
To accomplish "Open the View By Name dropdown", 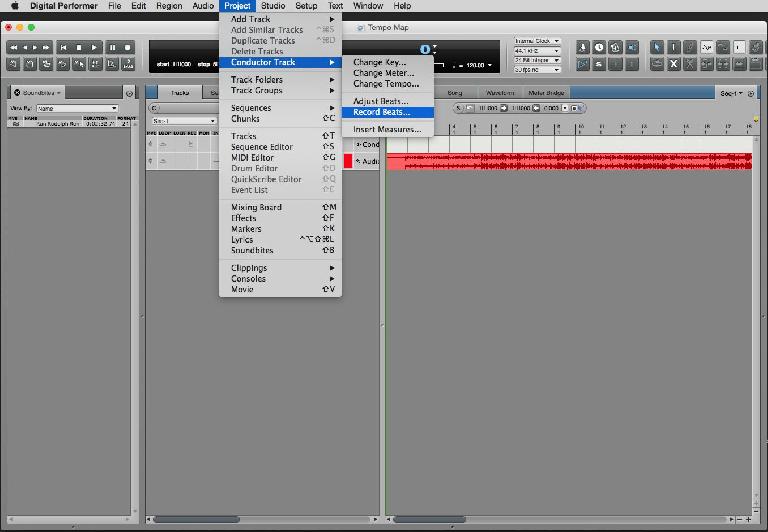I will pyautogui.click(x=77, y=108).
